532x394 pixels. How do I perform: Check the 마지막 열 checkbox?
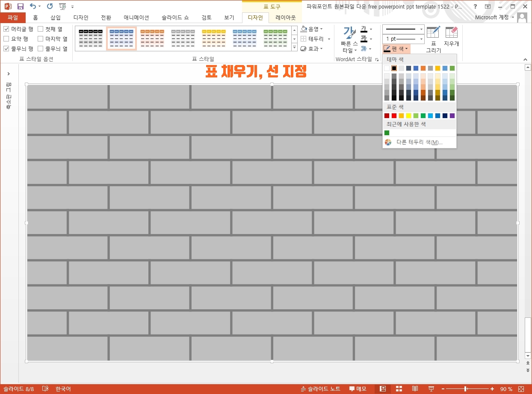[x=41, y=39]
